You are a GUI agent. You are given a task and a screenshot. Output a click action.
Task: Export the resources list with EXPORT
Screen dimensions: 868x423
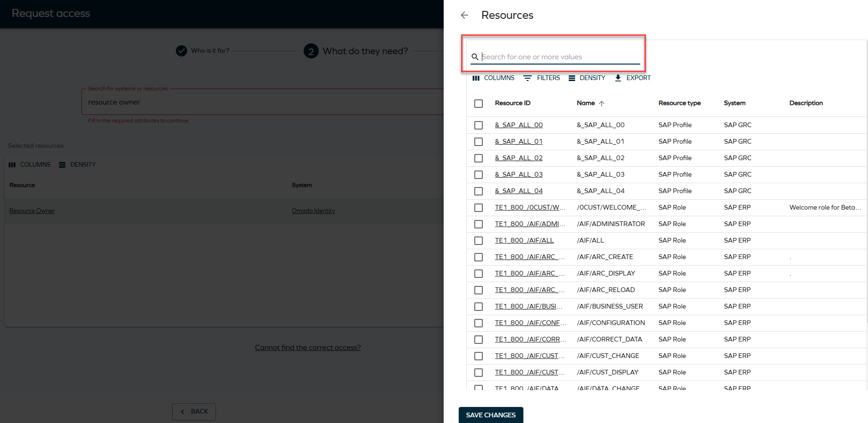[x=633, y=78]
